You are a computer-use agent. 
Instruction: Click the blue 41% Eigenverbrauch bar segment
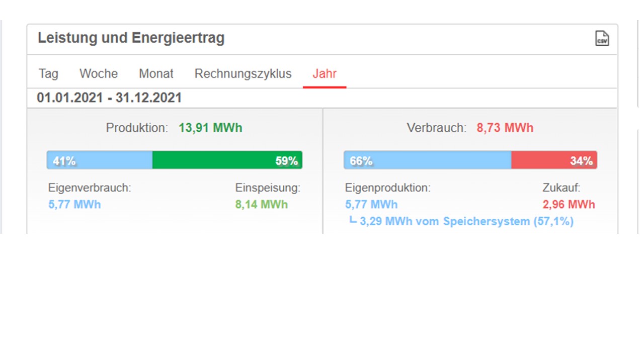tap(100, 160)
